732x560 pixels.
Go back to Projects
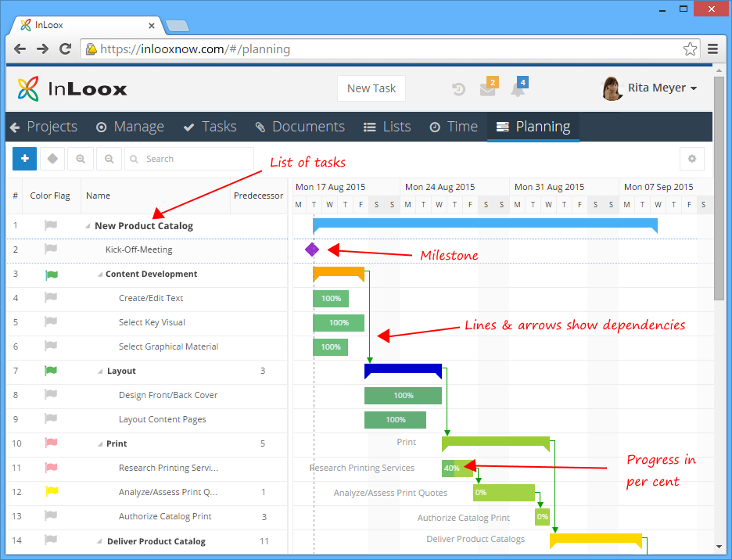[44, 127]
